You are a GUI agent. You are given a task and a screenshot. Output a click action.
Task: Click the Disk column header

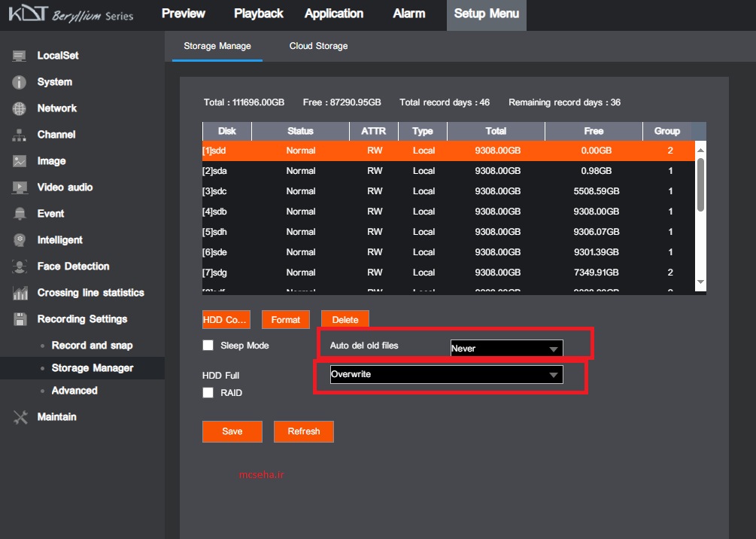tap(226, 131)
